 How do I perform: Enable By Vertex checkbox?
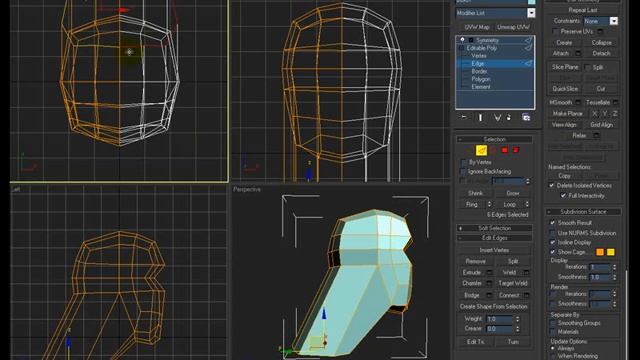point(463,162)
